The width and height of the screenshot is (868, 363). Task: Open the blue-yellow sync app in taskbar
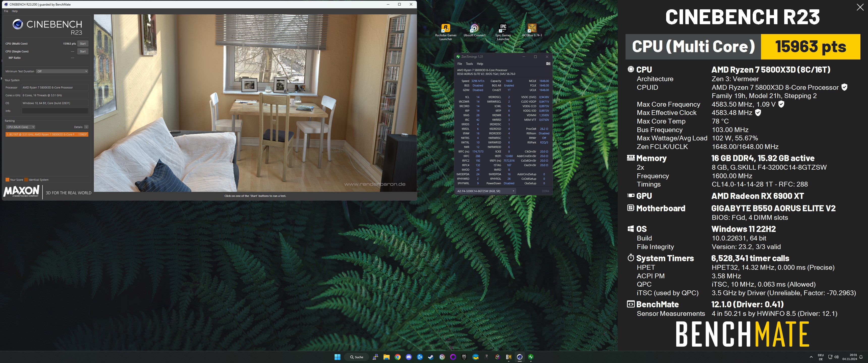475,357
